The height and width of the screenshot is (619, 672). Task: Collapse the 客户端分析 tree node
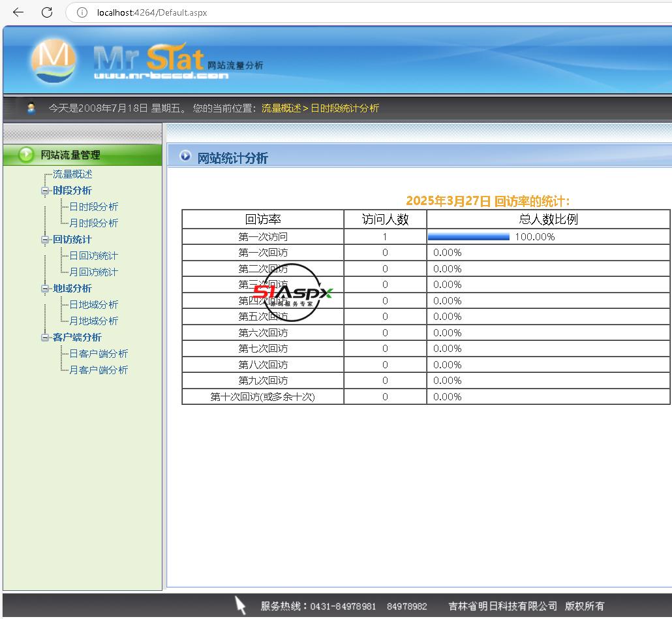tap(45, 338)
